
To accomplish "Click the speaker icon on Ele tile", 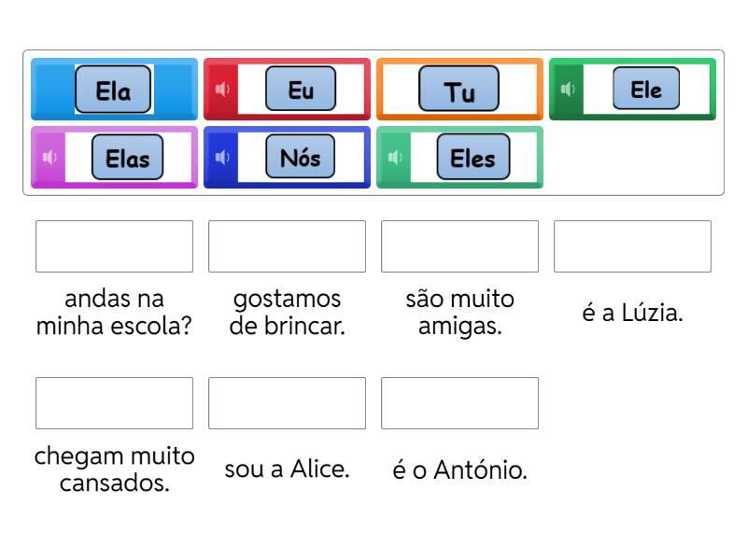I will [x=568, y=90].
